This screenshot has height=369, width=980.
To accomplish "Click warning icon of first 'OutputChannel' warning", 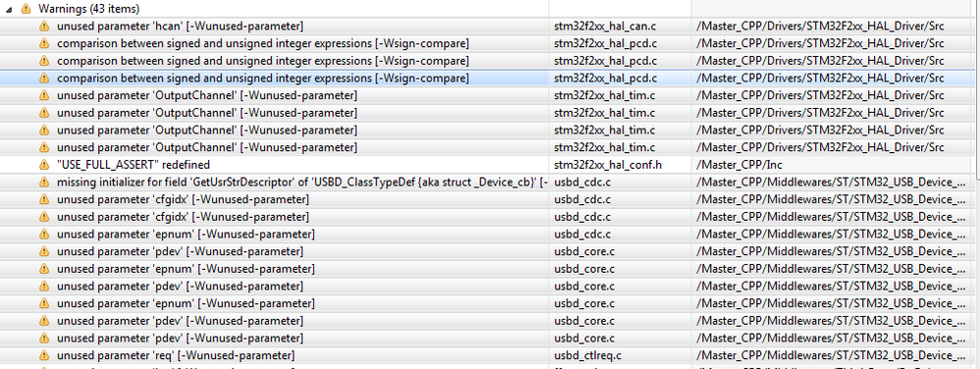I will [44, 95].
